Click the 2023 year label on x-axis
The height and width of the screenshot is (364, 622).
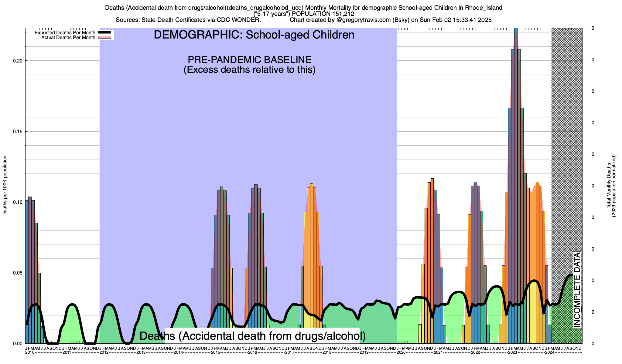point(513,352)
